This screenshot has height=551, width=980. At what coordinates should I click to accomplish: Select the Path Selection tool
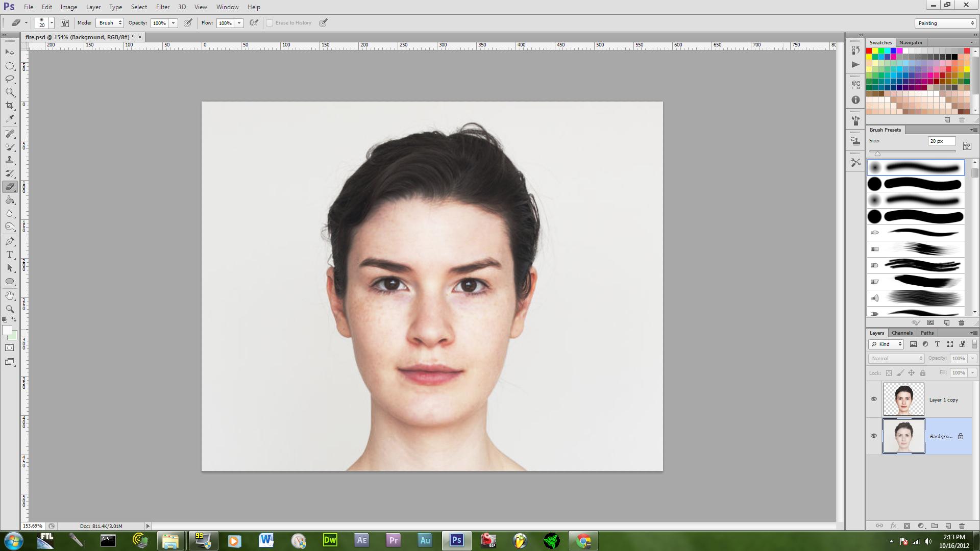click(10, 268)
